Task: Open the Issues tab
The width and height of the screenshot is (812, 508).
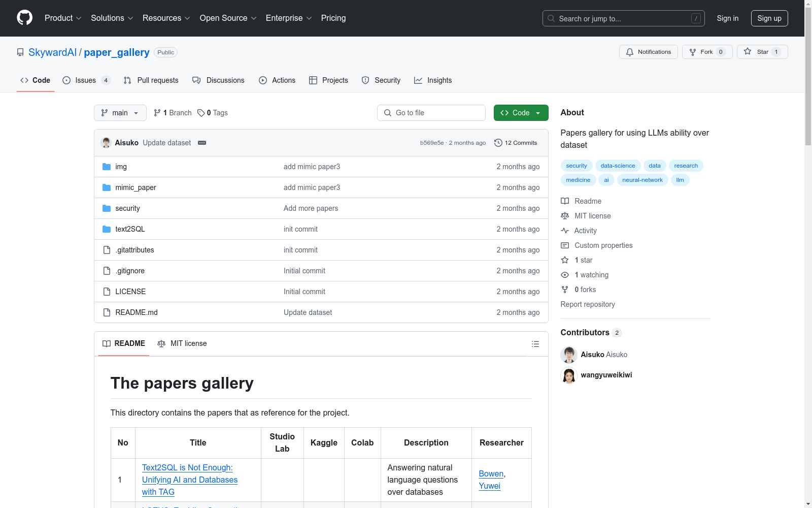Action: point(86,80)
